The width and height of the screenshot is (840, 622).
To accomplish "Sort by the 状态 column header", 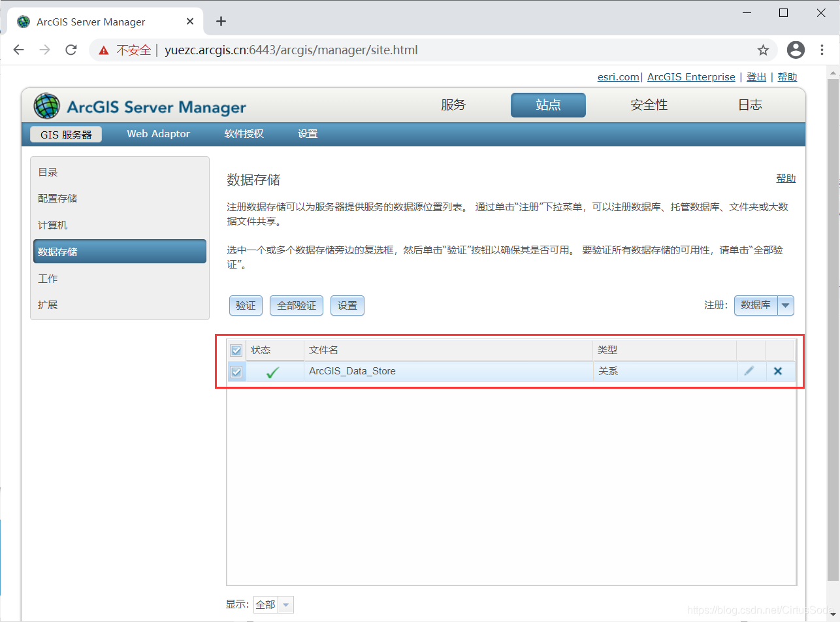I will [275, 350].
